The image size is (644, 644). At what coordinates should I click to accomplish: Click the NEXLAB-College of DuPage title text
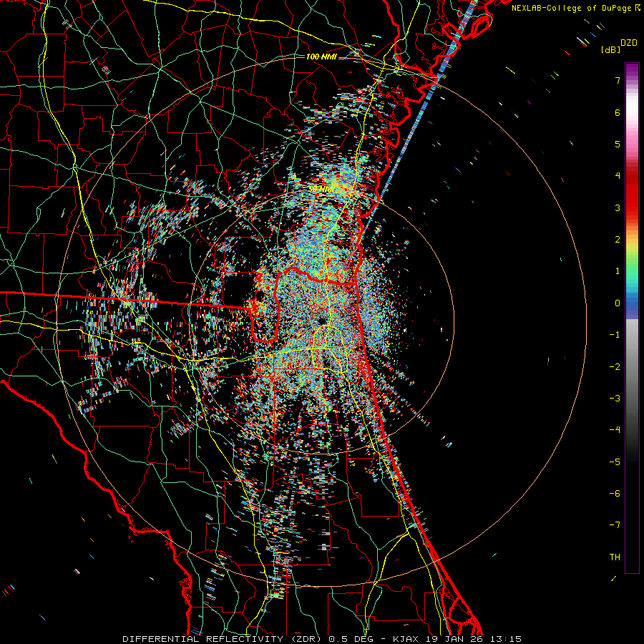pyautogui.click(x=572, y=8)
